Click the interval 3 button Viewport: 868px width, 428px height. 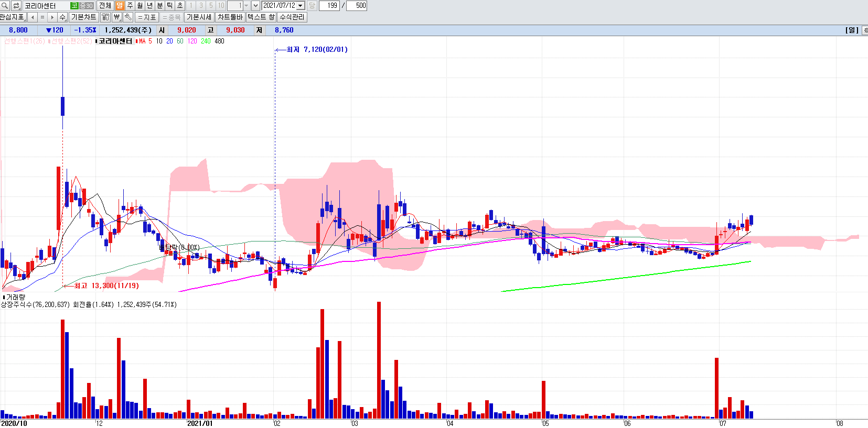201,6
